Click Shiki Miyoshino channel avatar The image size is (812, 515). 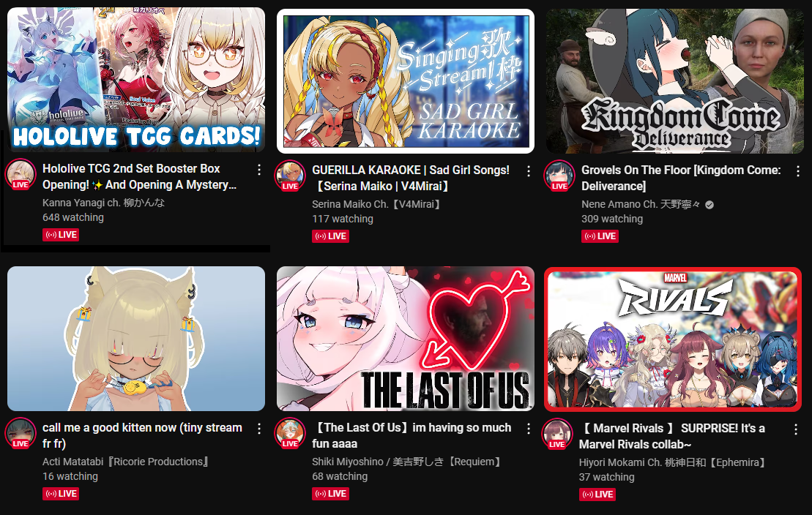click(x=290, y=433)
